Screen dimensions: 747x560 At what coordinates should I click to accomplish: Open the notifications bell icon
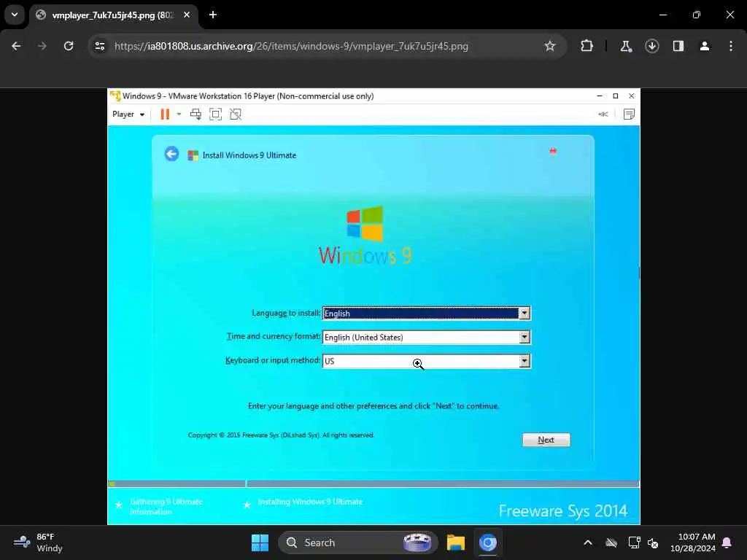[x=727, y=542]
